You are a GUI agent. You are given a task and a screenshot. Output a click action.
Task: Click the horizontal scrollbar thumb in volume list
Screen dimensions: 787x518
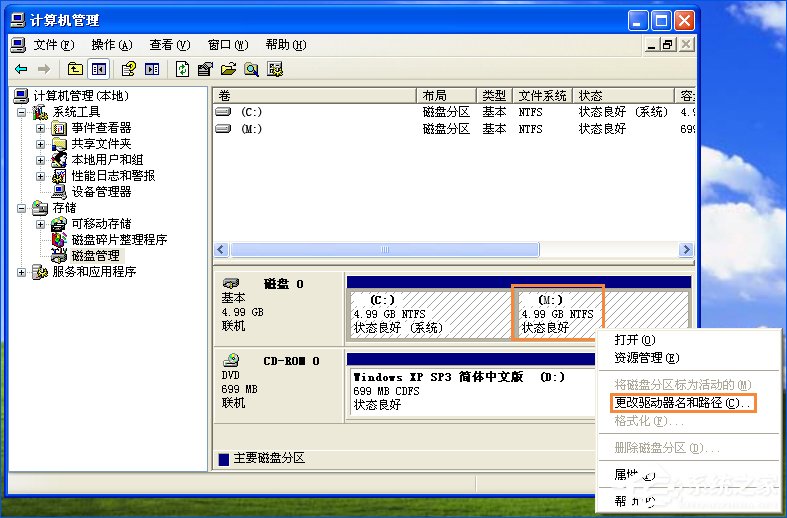click(x=384, y=249)
